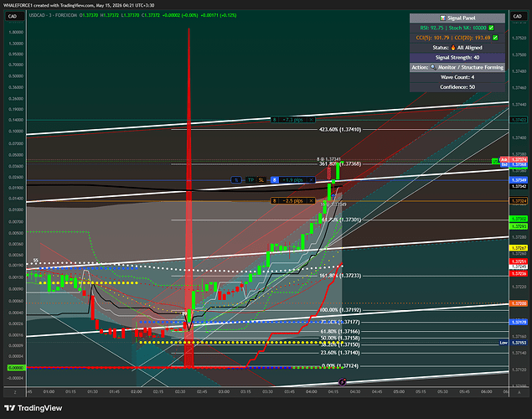This screenshot has width=532, height=419.
Task: Click the 04:15 time axis label
Action: (333, 391)
